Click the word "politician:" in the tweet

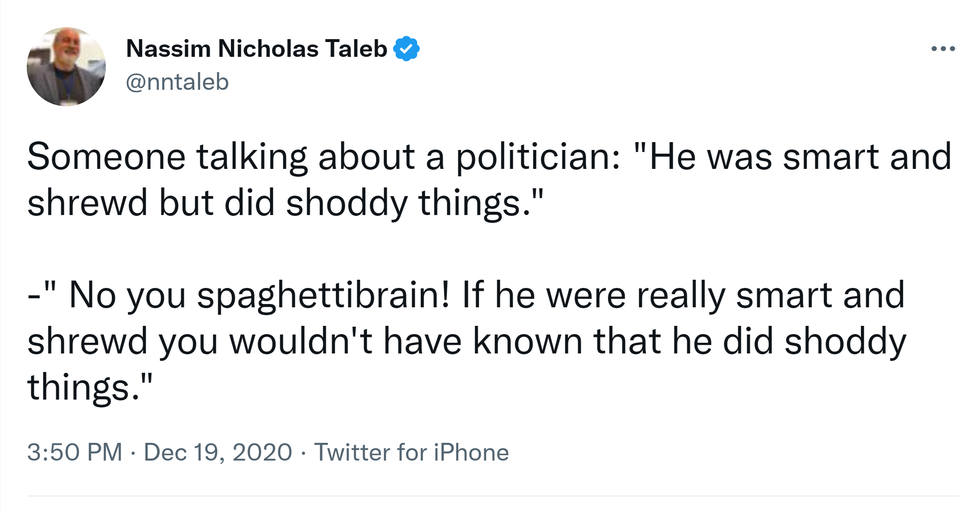click(538, 157)
